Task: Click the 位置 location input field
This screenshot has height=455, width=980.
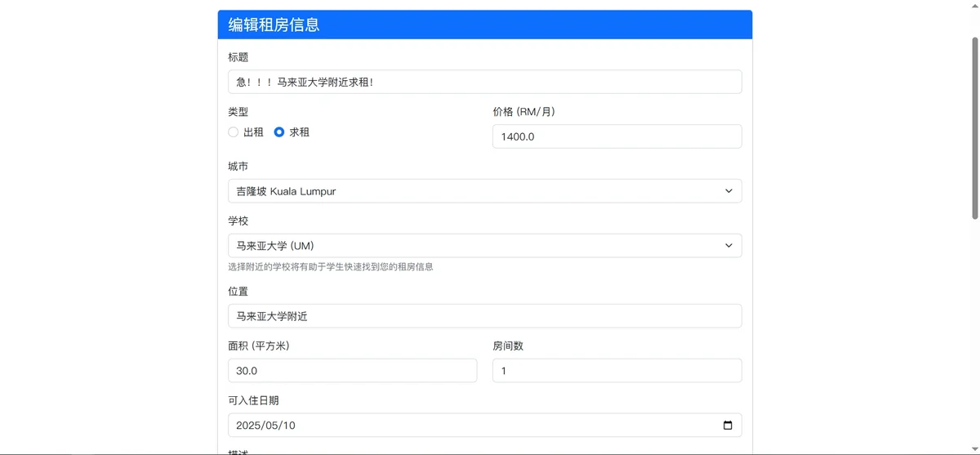Action: 485,316
